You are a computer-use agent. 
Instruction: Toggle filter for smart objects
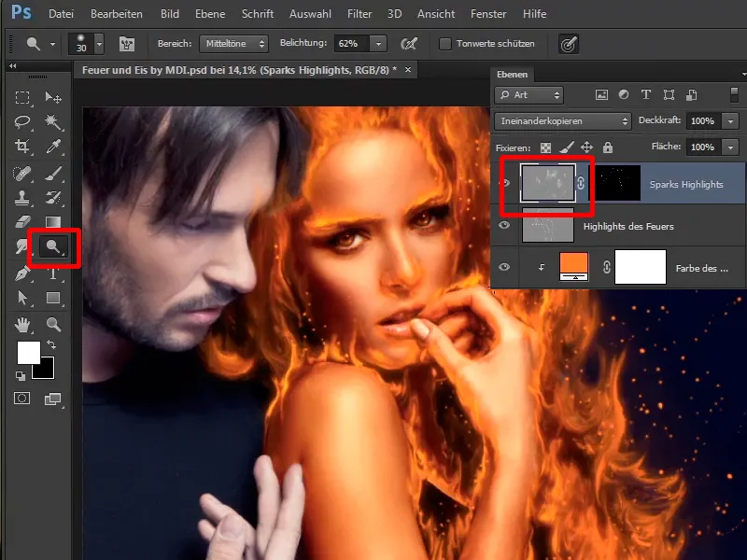click(x=692, y=95)
